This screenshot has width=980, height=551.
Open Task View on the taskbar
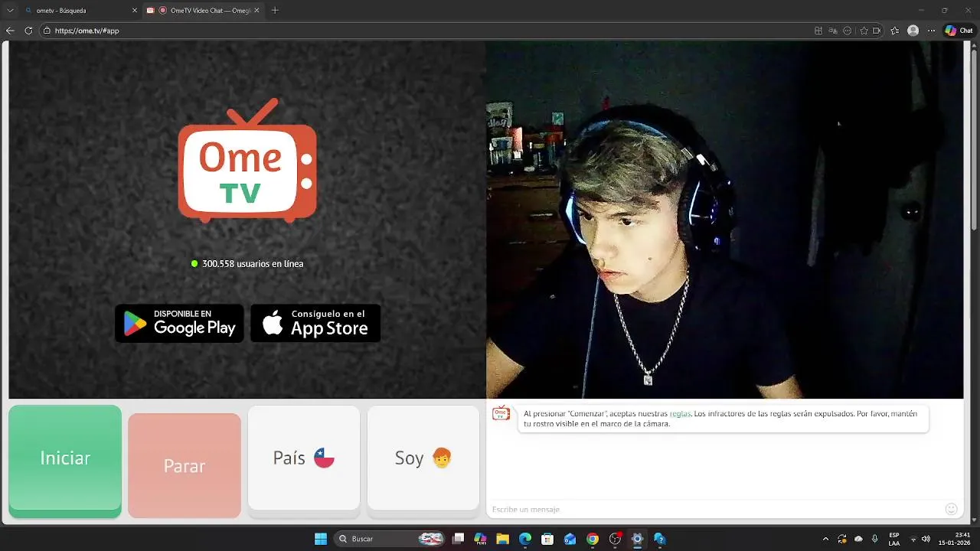click(458, 539)
